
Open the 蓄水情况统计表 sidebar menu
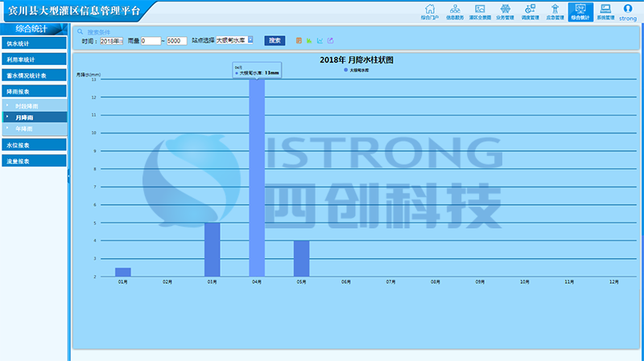coord(34,76)
